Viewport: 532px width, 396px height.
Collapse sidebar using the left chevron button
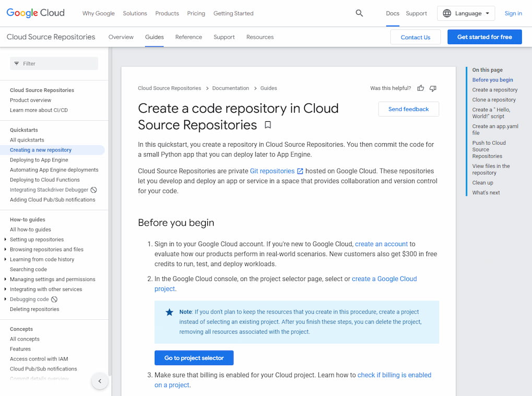pos(100,381)
